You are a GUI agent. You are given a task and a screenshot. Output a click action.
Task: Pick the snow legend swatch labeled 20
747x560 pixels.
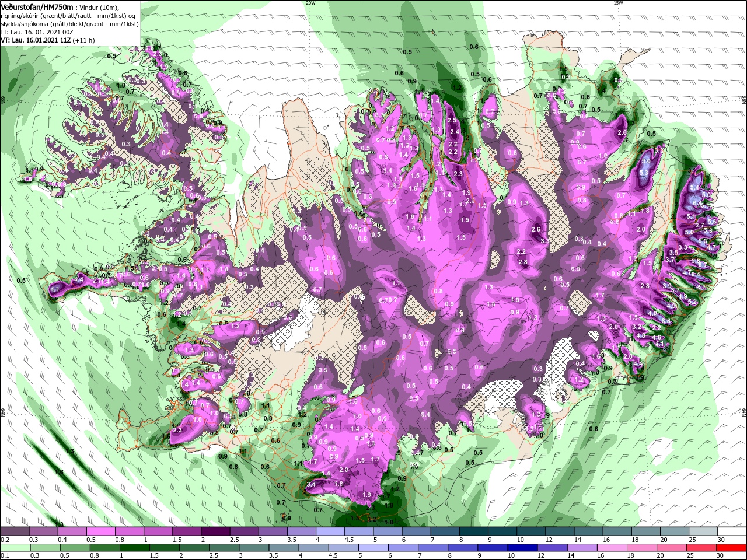(x=675, y=531)
